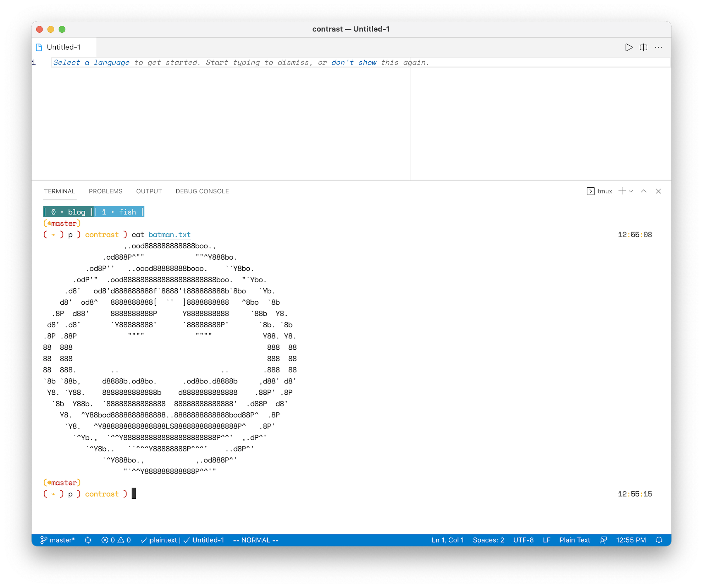This screenshot has height=588, width=703.
Task: Click the Untitled-1 tab file icon
Action: coord(39,47)
